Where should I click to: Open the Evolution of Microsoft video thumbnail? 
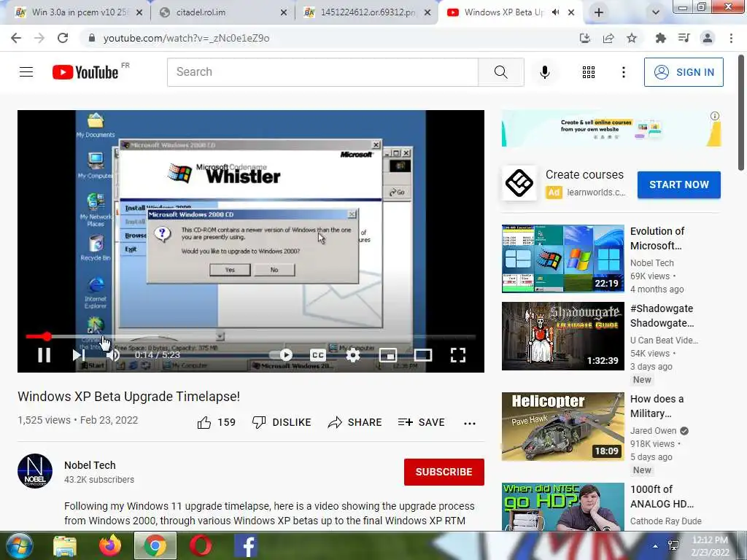coord(562,259)
